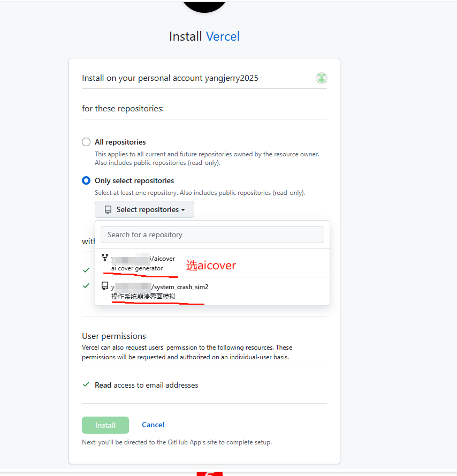This screenshot has height=476, width=457.
Task: Click the "All repositories" label text
Action: point(120,142)
